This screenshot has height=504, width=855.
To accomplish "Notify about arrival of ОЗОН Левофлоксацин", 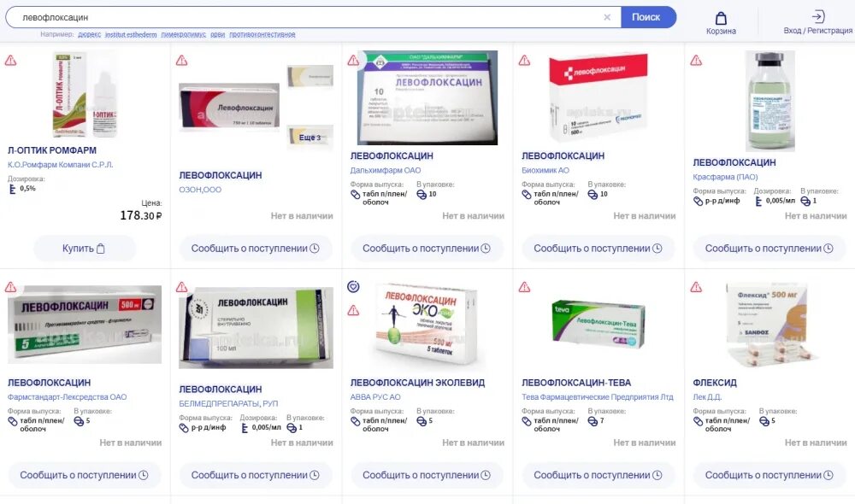I will click(255, 249).
